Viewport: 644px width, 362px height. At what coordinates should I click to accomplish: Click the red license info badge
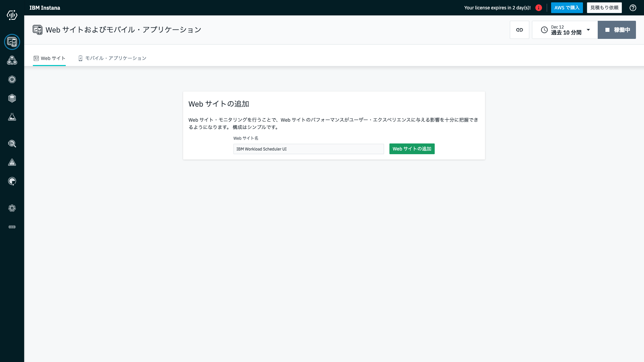point(539,8)
